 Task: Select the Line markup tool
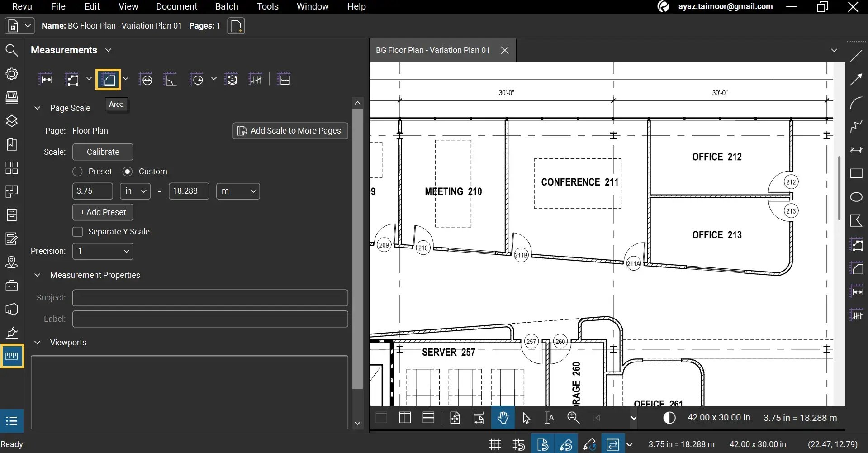[856, 56]
